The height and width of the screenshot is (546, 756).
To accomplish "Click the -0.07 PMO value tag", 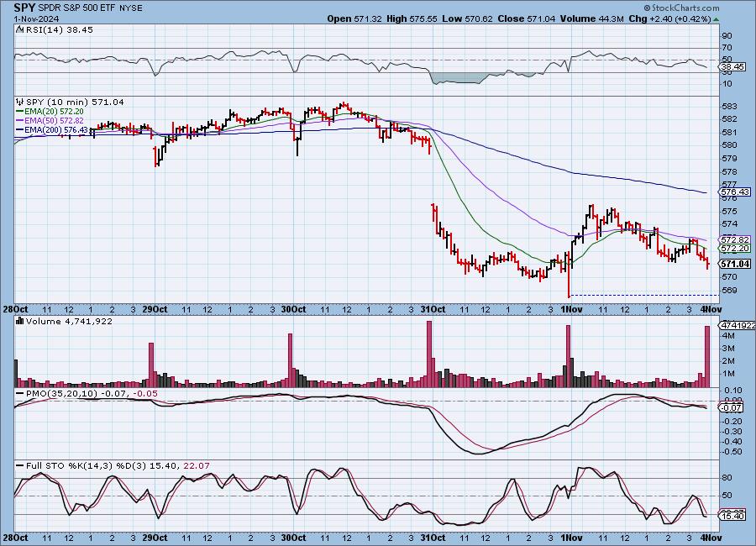I will point(732,408).
